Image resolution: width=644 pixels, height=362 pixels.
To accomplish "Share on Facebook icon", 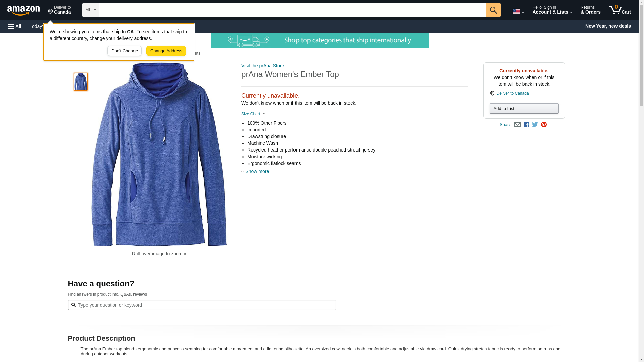I will point(526,125).
